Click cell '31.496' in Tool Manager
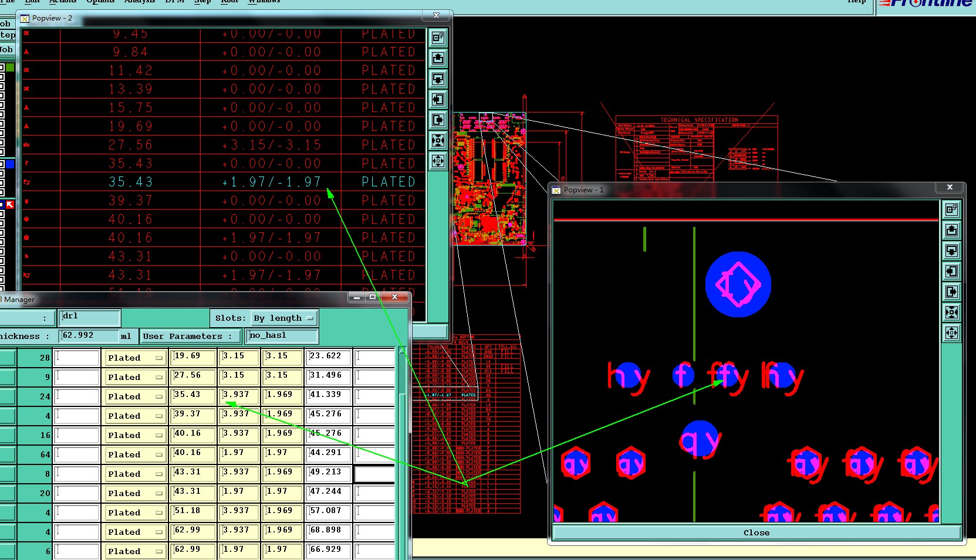Screen dimensions: 976x560 (x=328, y=376)
